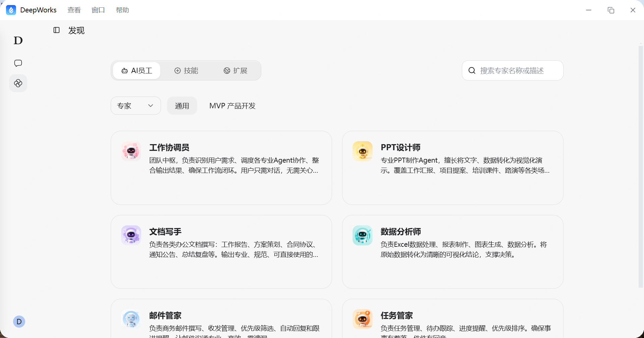Open the 数据分析师 card title
This screenshot has width=644, height=338.
pyautogui.click(x=401, y=232)
